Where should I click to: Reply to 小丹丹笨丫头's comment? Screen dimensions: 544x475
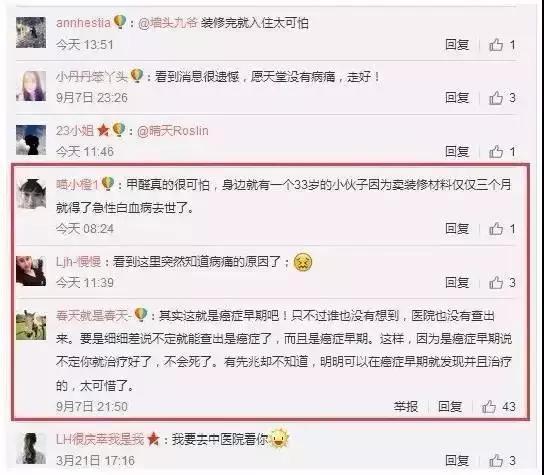tap(457, 98)
